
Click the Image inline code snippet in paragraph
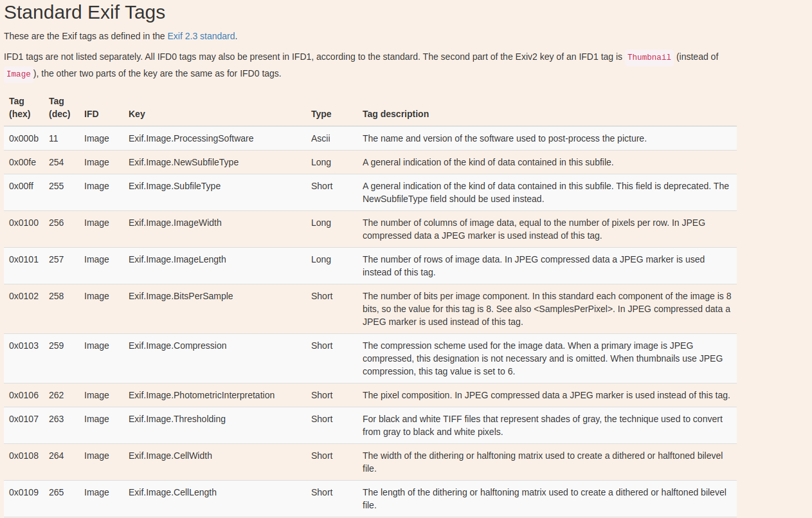pos(19,74)
